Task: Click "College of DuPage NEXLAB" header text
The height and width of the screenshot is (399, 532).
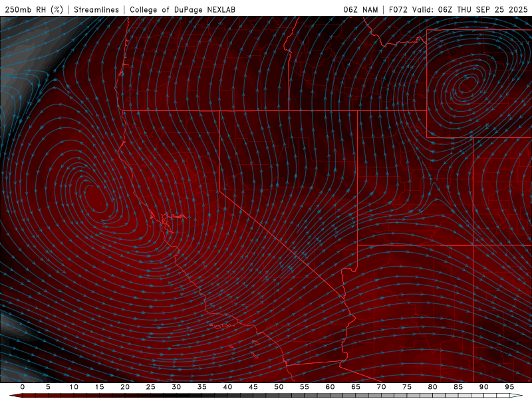Action: click(x=182, y=9)
